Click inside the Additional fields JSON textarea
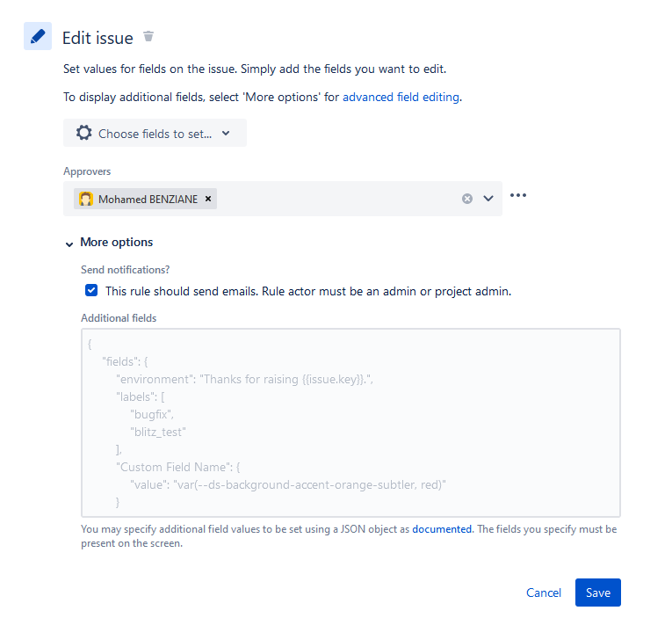This screenshot has height=618, width=672. pyautogui.click(x=350, y=423)
